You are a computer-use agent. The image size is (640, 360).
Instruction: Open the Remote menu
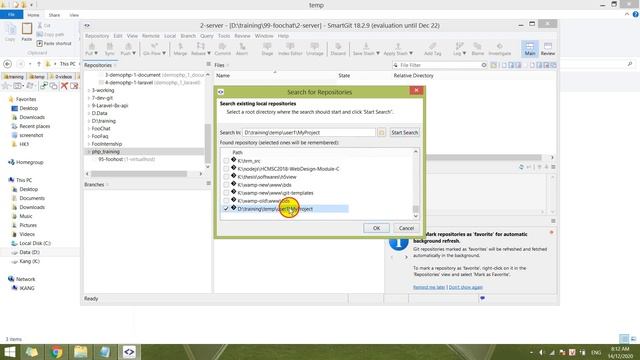click(151, 36)
